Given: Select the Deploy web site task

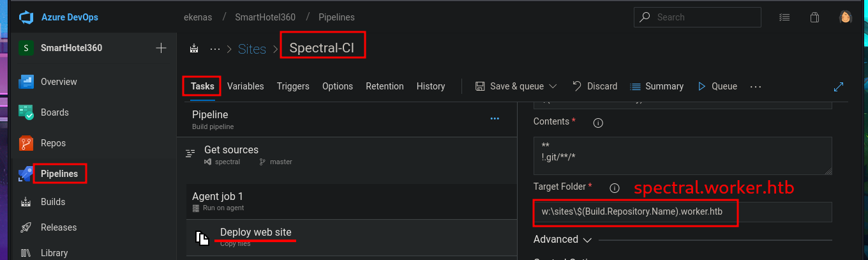Looking at the screenshot, I should pos(255,233).
